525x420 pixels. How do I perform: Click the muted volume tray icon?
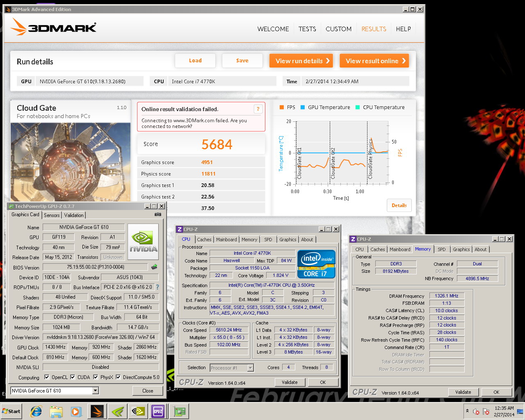[476, 411]
